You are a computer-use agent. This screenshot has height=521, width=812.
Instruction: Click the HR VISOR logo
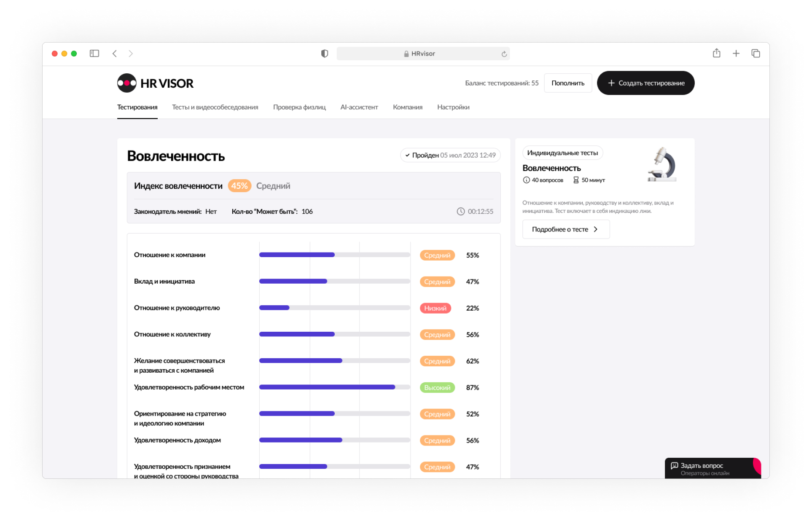click(155, 83)
